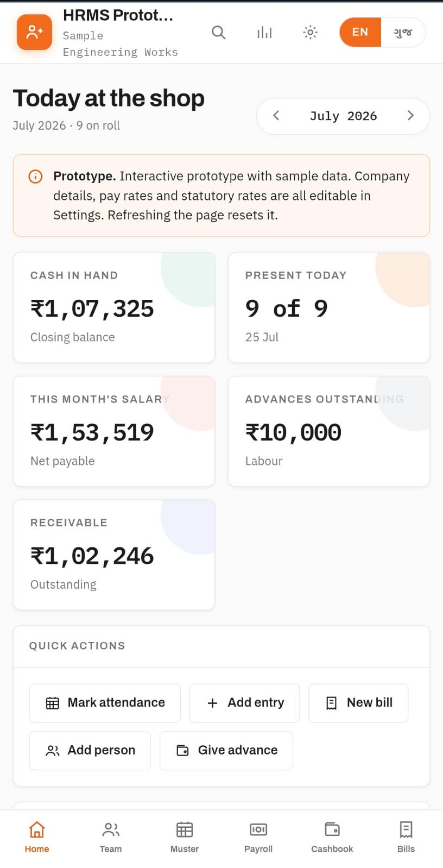
Task: Open search with the magnifier icon
Action: click(218, 33)
